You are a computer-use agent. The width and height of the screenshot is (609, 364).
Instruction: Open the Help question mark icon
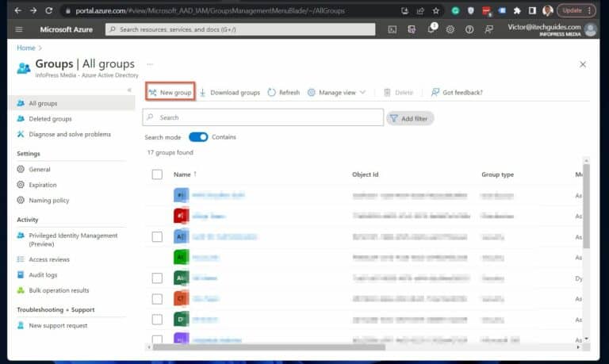point(469,29)
